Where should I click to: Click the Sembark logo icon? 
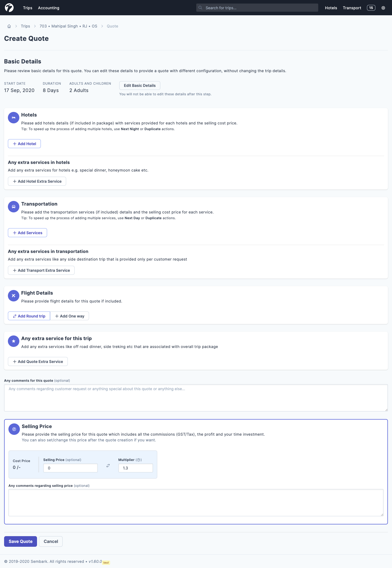click(9, 8)
